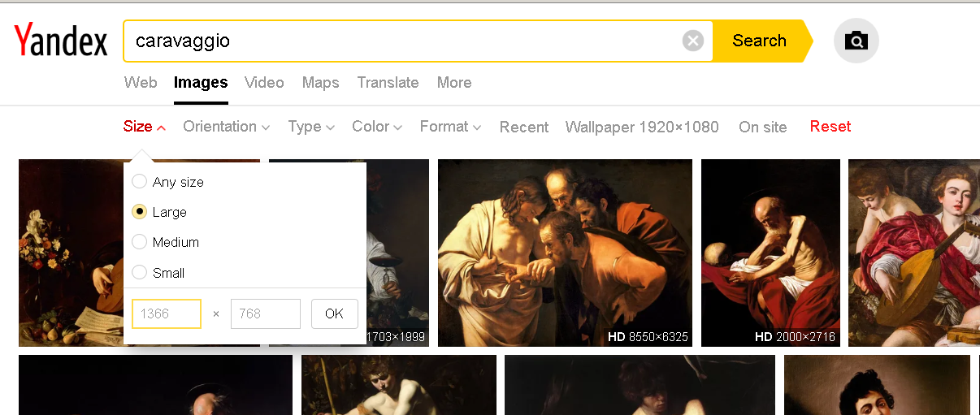This screenshot has width=980, height=415.
Task: Select the Any size radio option
Action: click(x=168, y=182)
